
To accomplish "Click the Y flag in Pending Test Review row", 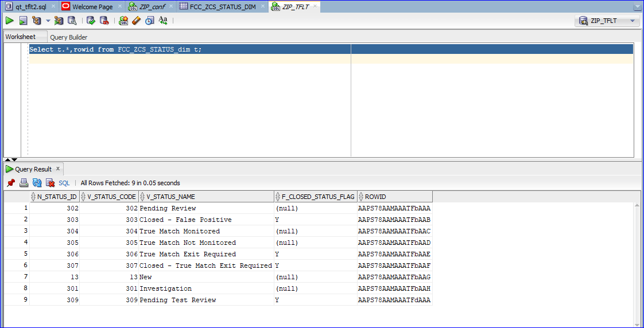I will point(316,300).
